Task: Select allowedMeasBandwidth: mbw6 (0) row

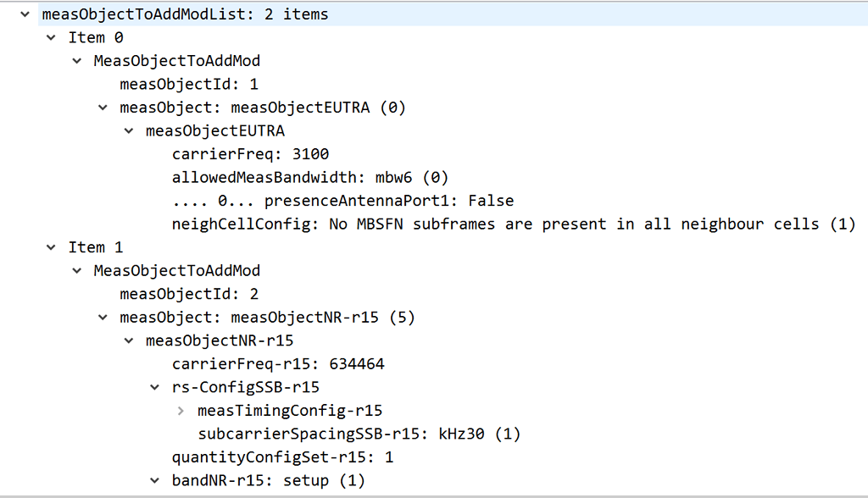Action: point(309,178)
